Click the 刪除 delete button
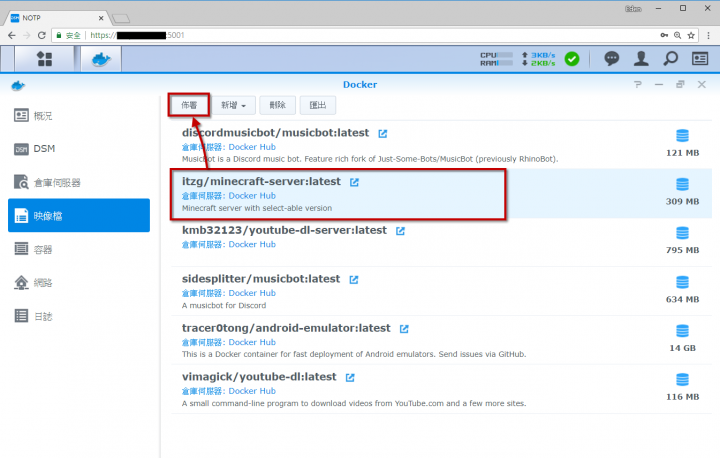 (x=277, y=105)
